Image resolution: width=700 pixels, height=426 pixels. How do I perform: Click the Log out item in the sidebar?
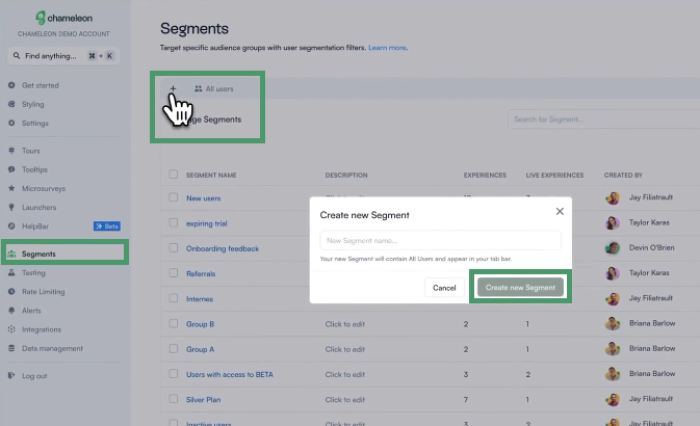(x=34, y=376)
